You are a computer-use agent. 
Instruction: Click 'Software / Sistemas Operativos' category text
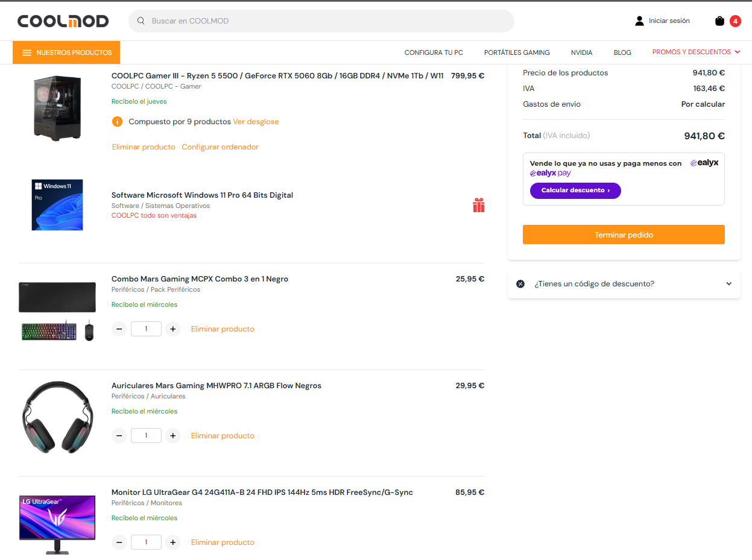pyautogui.click(x=160, y=206)
